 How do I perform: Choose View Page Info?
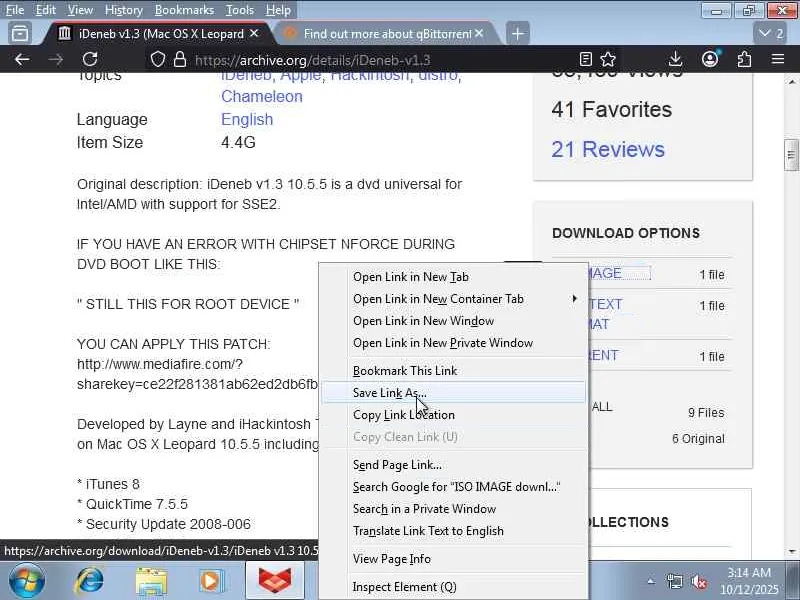(x=454, y=559)
